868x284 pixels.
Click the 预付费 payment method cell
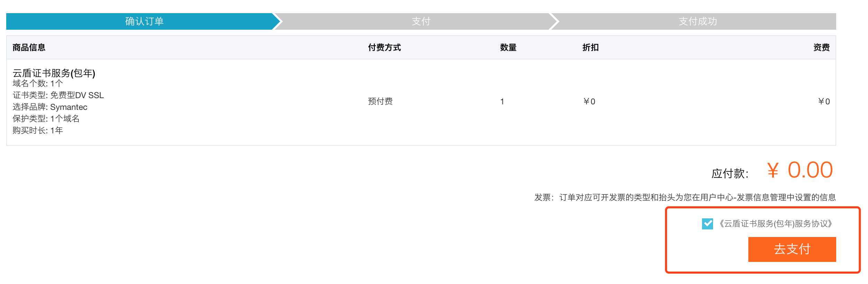(x=380, y=101)
